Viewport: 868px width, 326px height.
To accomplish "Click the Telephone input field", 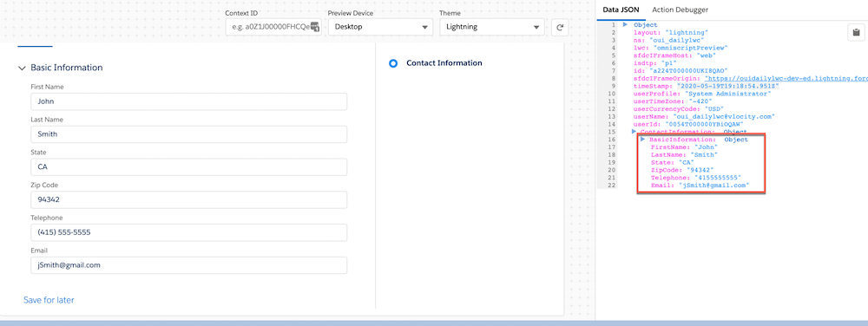I will [188, 232].
